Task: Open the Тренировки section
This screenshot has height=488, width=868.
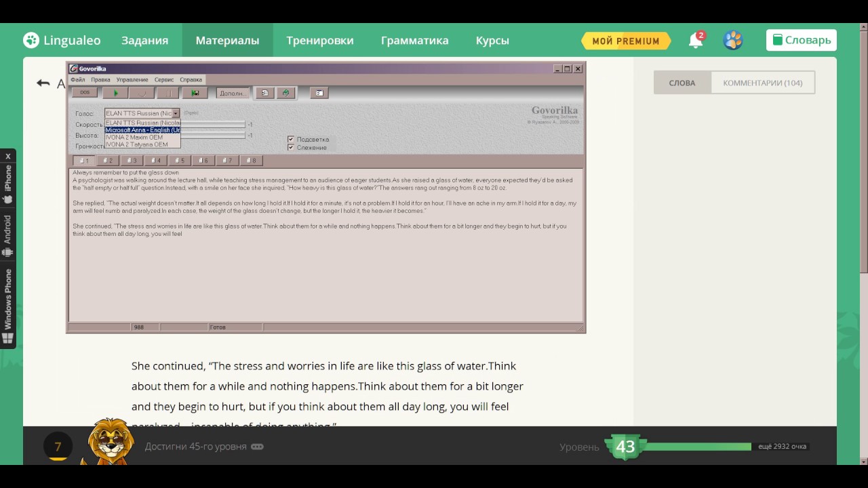Action: (319, 40)
